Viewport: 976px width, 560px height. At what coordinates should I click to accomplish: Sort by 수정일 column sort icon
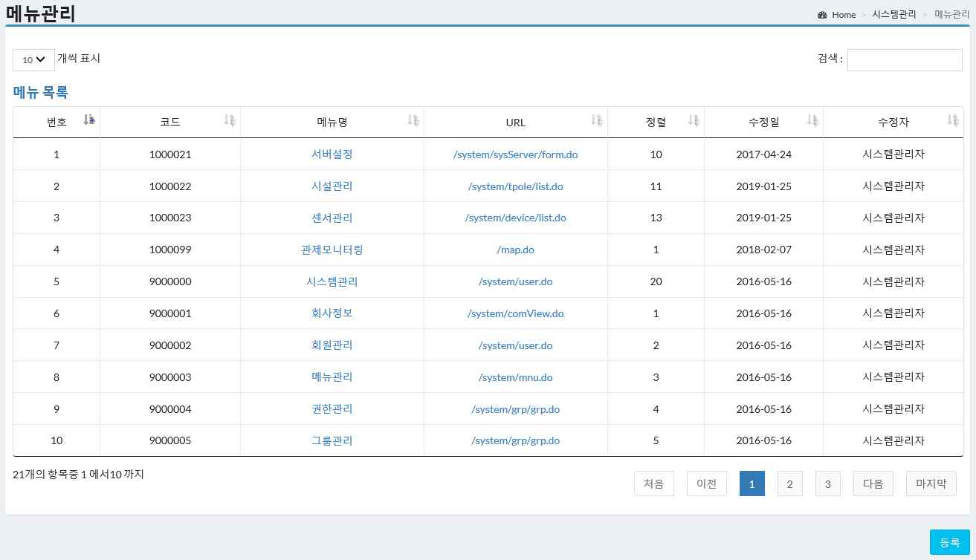click(x=812, y=120)
